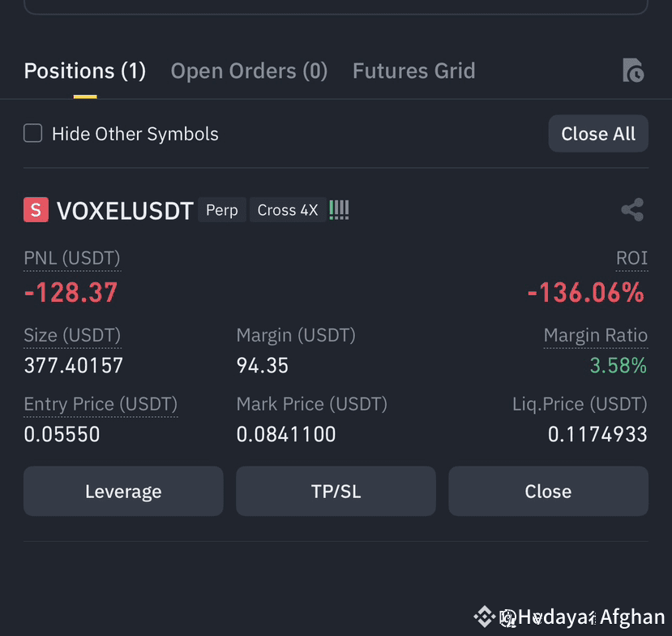The height and width of the screenshot is (636, 672).
Task: Adjust leverage with the Leverage button
Action: click(123, 491)
